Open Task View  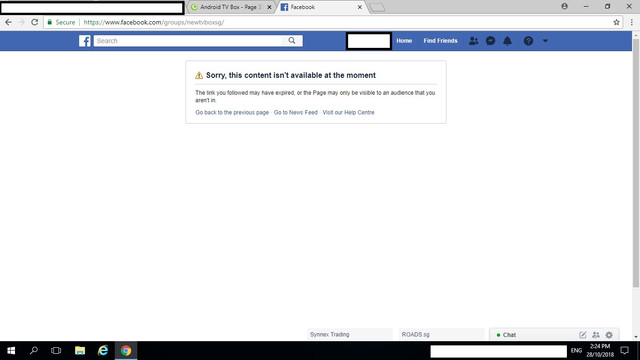[x=56, y=351]
